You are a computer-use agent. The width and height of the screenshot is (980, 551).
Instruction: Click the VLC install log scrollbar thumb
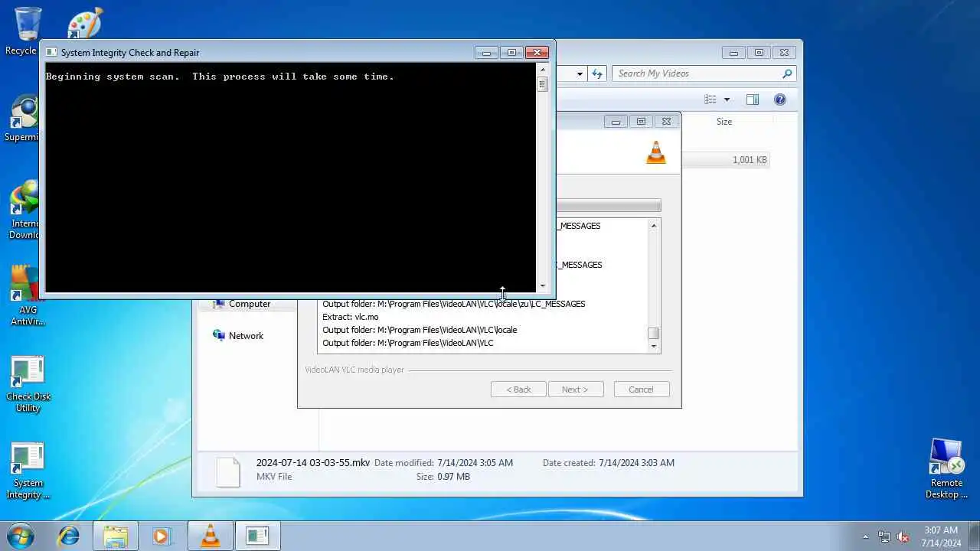point(654,334)
